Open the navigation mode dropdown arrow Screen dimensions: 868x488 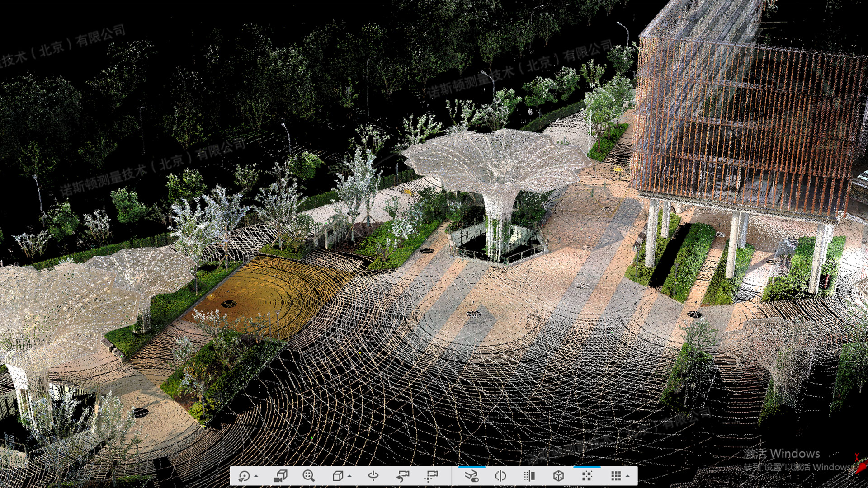(256, 476)
